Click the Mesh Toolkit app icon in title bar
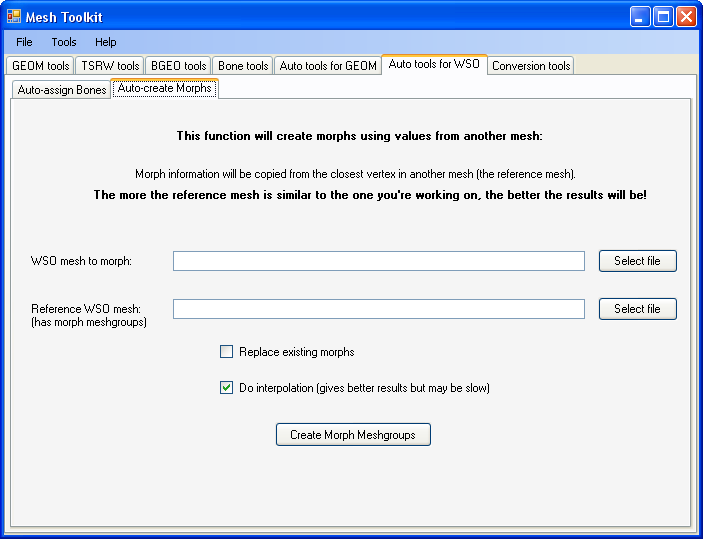Viewport: 703px width, 539px height. pyautogui.click(x=14, y=17)
